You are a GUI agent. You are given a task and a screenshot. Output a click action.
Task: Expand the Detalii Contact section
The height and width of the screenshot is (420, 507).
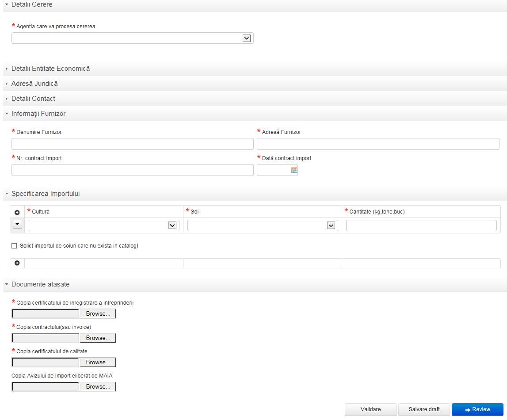[33, 99]
